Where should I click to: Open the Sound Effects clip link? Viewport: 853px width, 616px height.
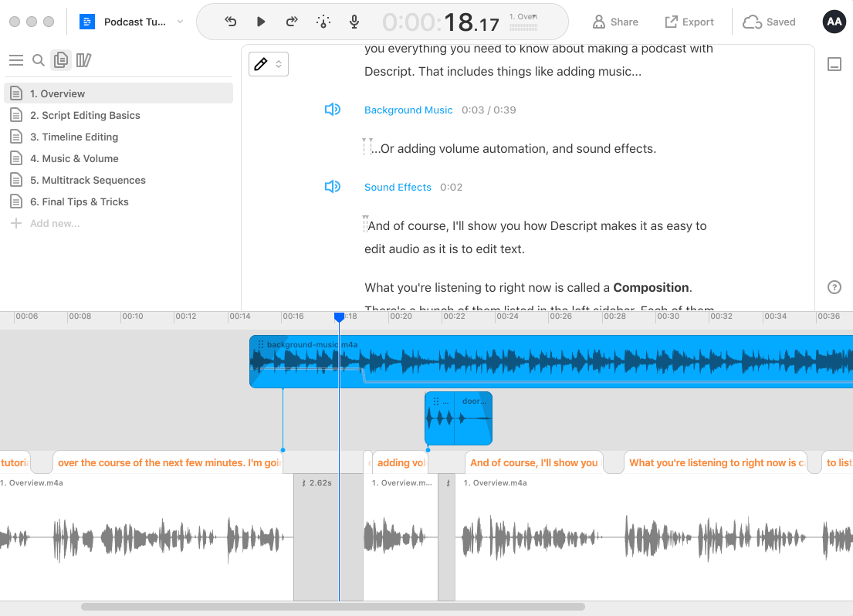[x=398, y=188]
